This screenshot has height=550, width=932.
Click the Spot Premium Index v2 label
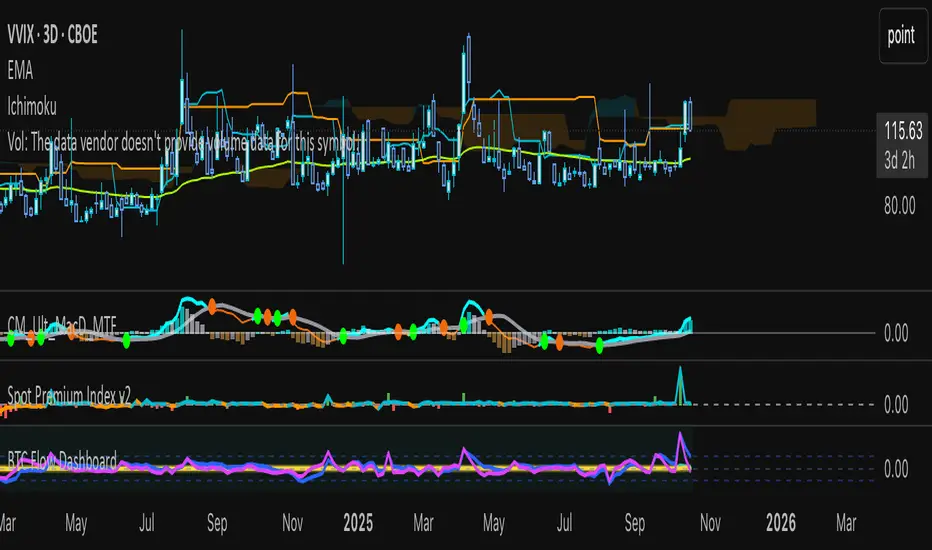click(75, 393)
